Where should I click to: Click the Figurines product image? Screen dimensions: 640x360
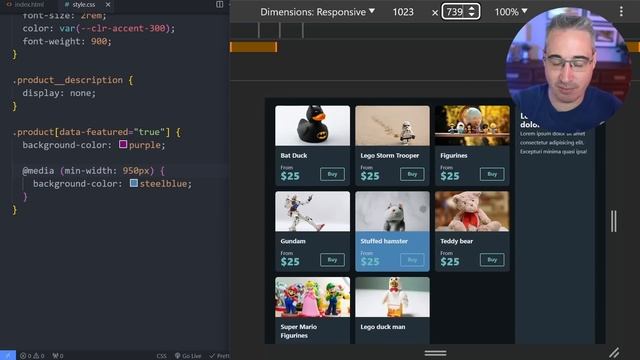pos(472,126)
